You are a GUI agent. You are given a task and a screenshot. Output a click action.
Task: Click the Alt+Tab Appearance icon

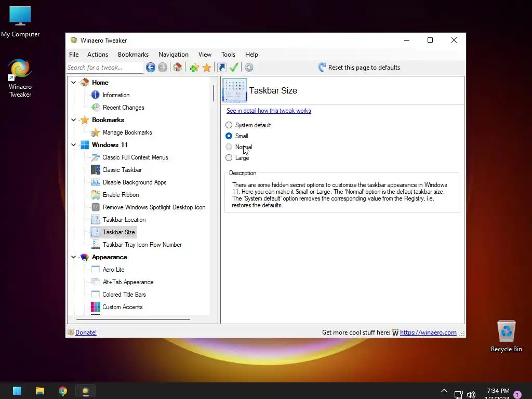pyautogui.click(x=96, y=282)
